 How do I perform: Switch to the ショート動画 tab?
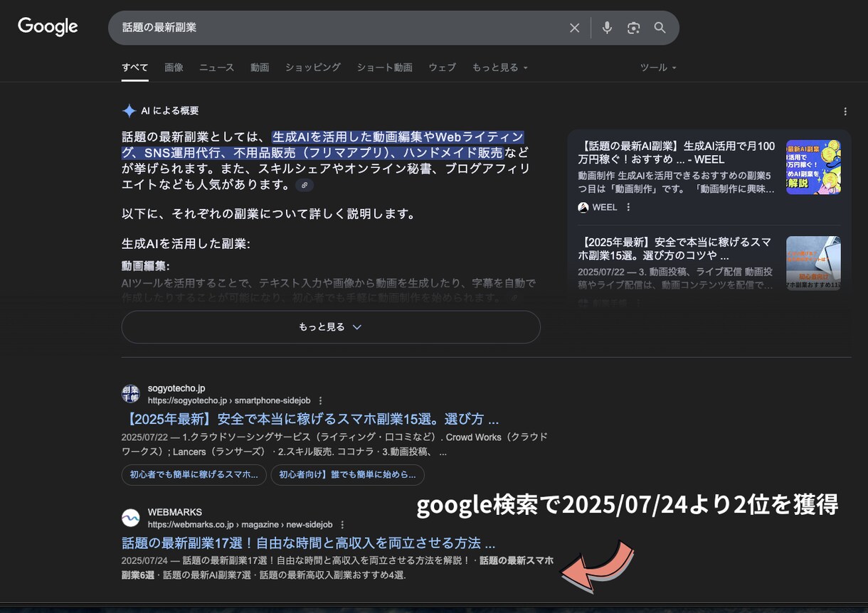pyautogui.click(x=384, y=68)
